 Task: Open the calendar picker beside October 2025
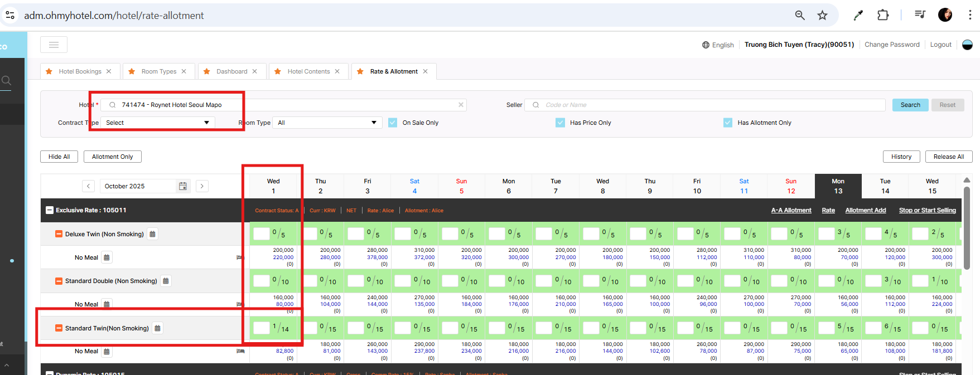click(x=182, y=186)
